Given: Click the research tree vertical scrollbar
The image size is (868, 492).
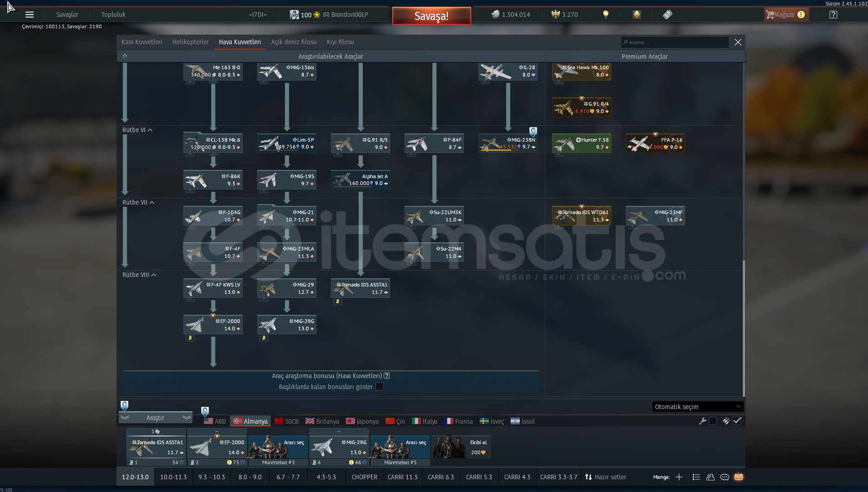Looking at the screenshot, I should pos(744,328).
